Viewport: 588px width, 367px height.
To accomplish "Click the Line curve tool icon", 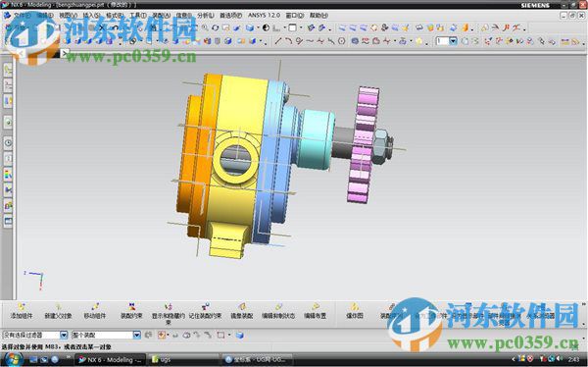I will [x=278, y=41].
